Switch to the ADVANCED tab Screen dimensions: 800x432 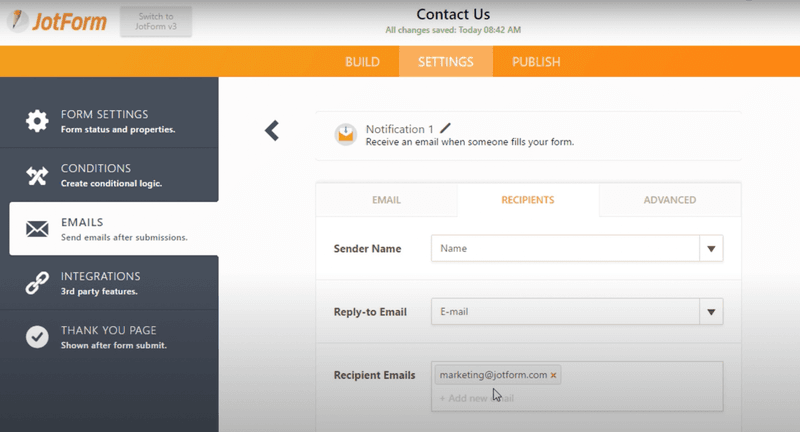[x=669, y=200]
